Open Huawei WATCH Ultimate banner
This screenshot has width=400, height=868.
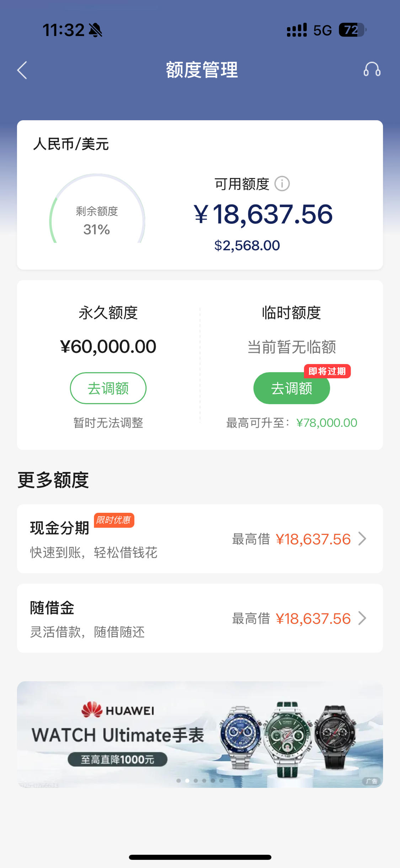pos(200,735)
